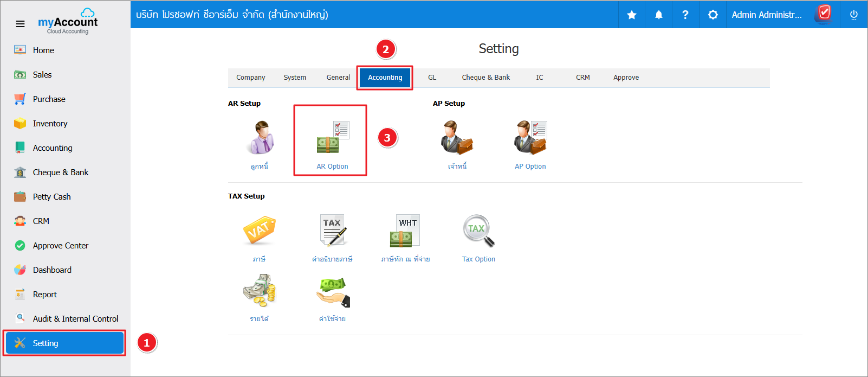Go to Approve Center in sidebar
Image resolution: width=868 pixels, height=377 pixels.
coord(60,246)
